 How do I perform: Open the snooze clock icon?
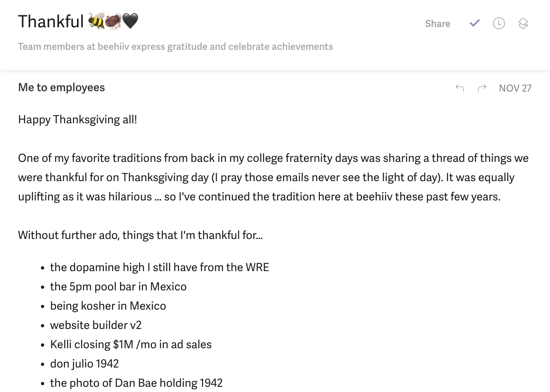499,23
